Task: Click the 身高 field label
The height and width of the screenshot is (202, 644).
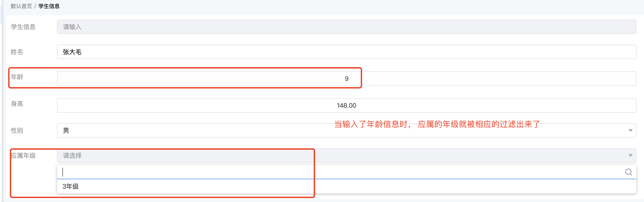Action: click(x=17, y=104)
